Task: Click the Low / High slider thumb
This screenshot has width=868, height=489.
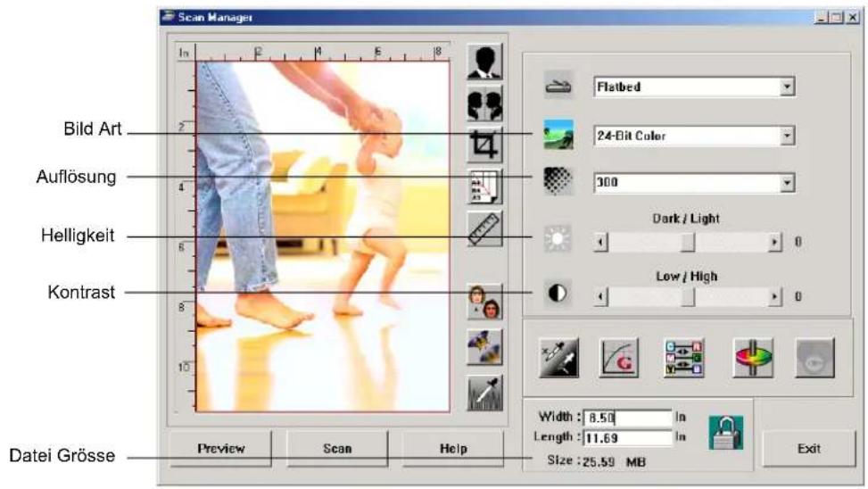Action: tap(688, 297)
